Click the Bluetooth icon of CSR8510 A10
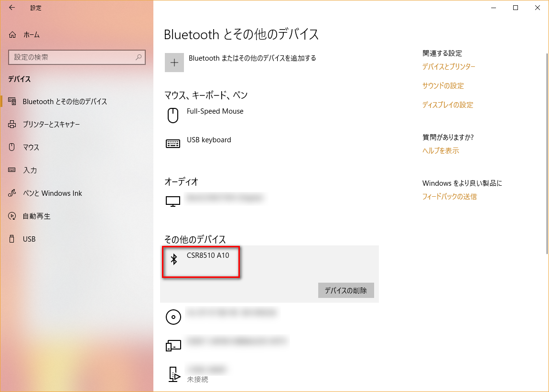Image resolution: width=549 pixels, height=392 pixels. point(174,259)
